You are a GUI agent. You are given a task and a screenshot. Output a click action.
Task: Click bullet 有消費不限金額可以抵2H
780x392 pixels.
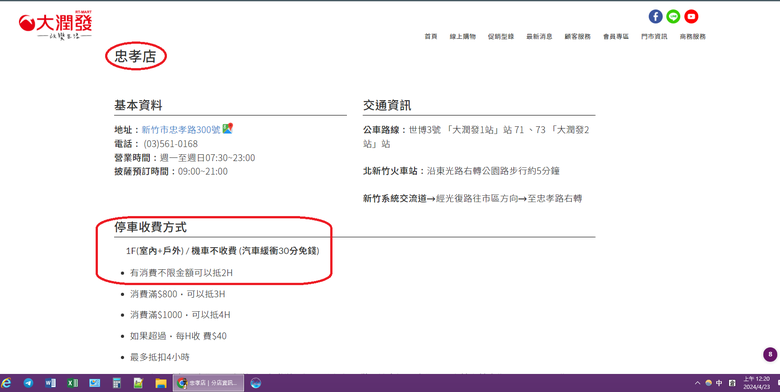181,273
